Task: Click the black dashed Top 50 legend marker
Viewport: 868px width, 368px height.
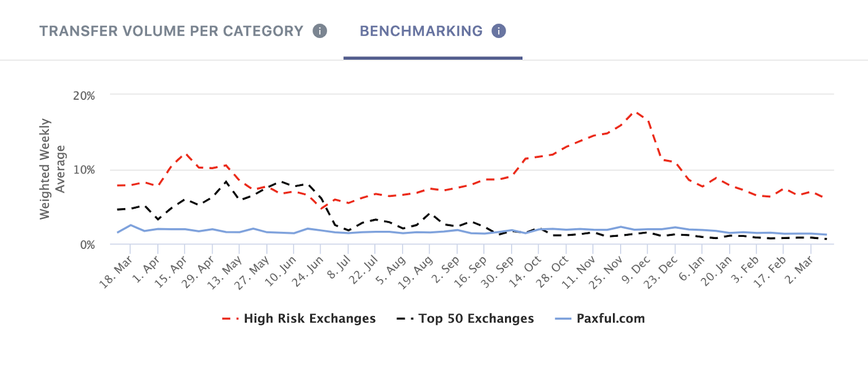Action: (x=405, y=319)
